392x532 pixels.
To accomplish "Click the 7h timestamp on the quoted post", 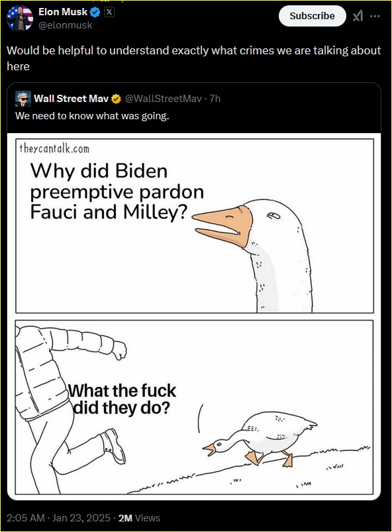I will tap(215, 99).
